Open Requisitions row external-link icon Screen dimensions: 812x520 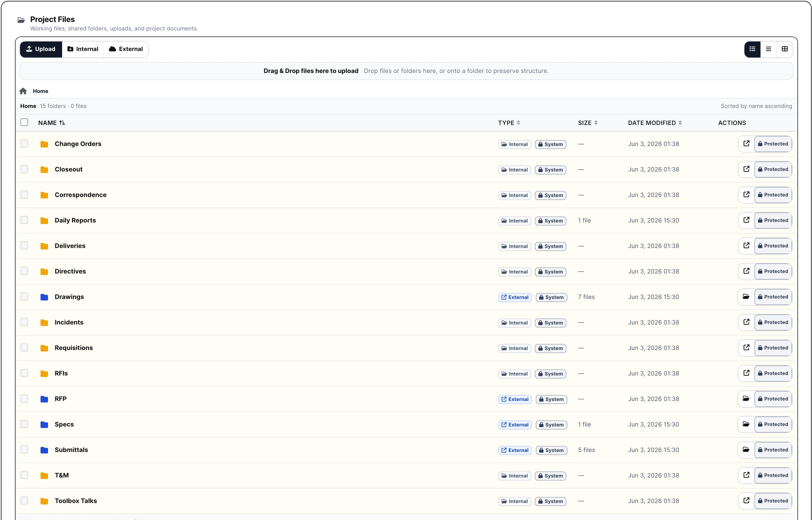click(x=746, y=348)
